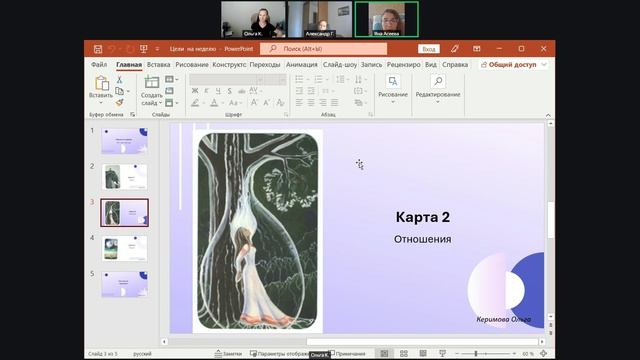
Task: Switch to the Рисование ribbon tab
Action: [192, 64]
